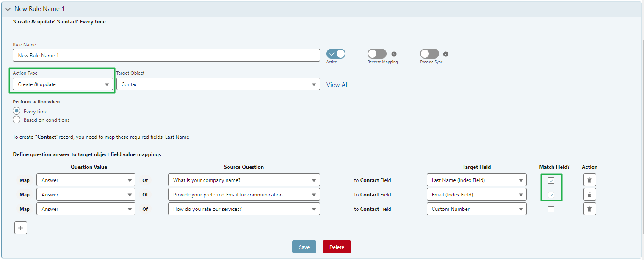Delete the Last Name field mapping row
Viewport: 644px width, 260px height.
[x=589, y=180]
